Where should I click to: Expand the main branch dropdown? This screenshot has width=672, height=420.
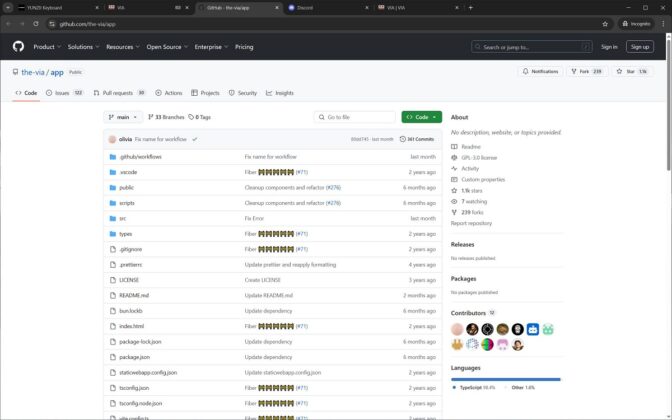coord(123,117)
